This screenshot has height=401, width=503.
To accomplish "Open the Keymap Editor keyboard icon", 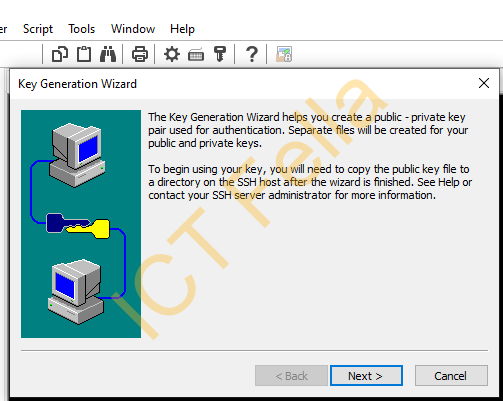I will [196, 54].
